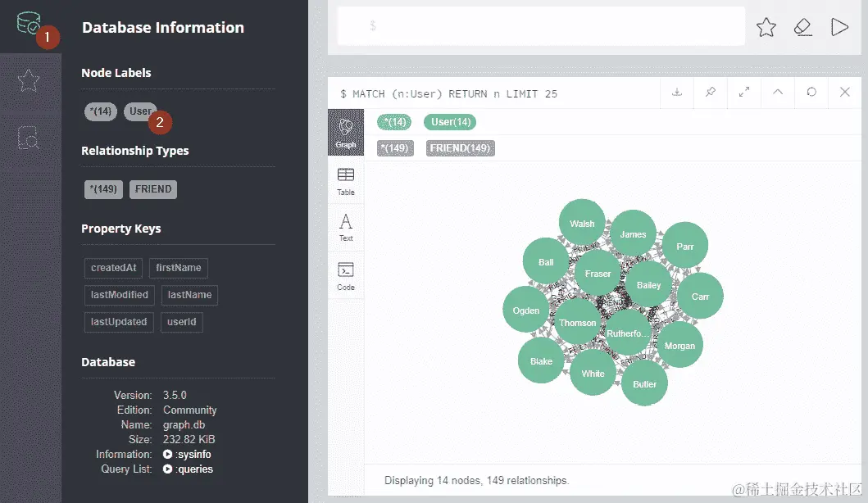Select the gray *(149) relationship legend chip
868x503 pixels.
point(395,148)
